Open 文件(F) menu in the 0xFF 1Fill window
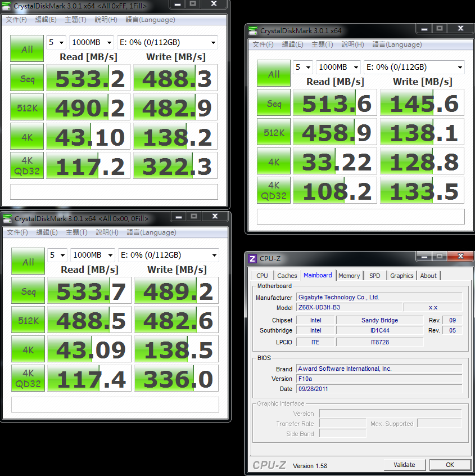 click(x=16, y=20)
